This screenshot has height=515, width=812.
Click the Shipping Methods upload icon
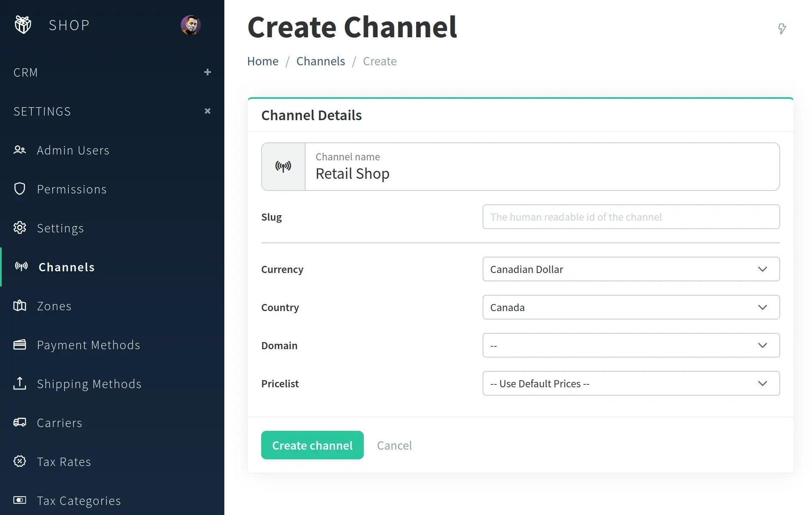coord(20,384)
